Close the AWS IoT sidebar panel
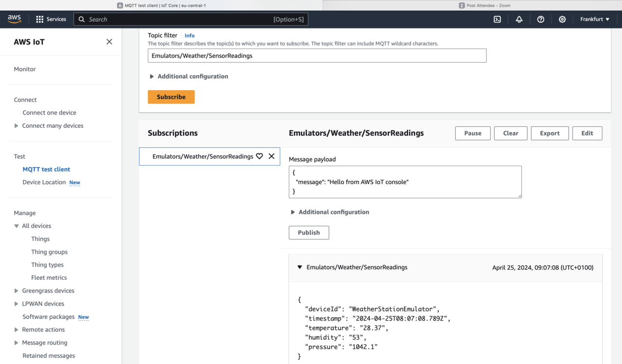 (109, 42)
